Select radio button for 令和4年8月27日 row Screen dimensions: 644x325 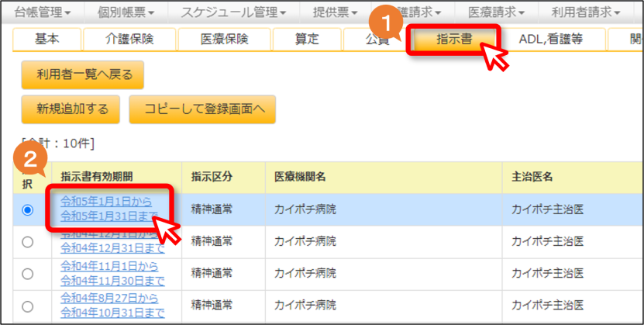pyautogui.click(x=28, y=306)
